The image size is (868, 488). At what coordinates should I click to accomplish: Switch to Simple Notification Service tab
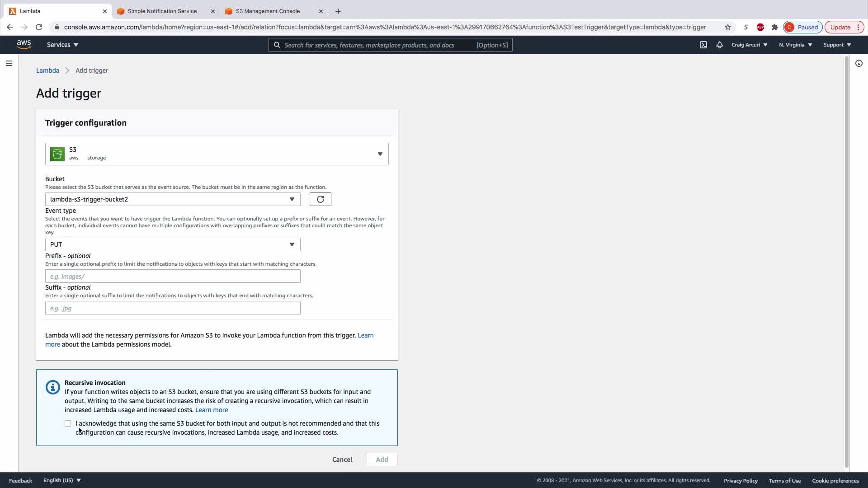click(x=162, y=11)
